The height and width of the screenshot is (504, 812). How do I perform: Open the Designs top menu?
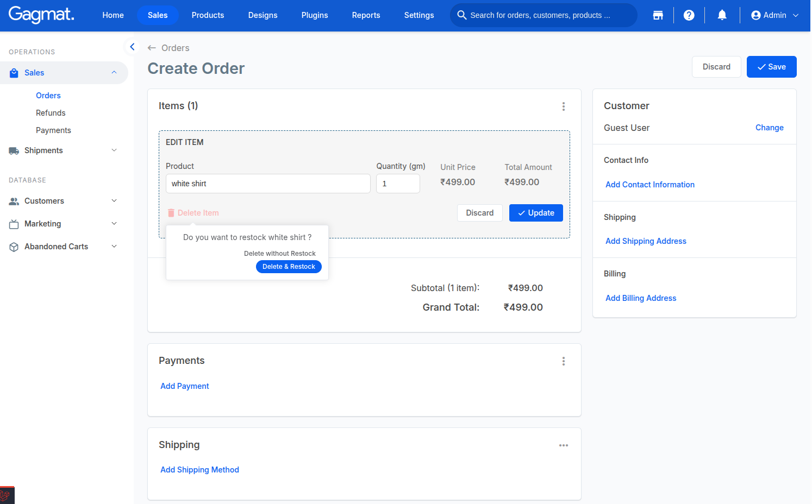click(263, 15)
